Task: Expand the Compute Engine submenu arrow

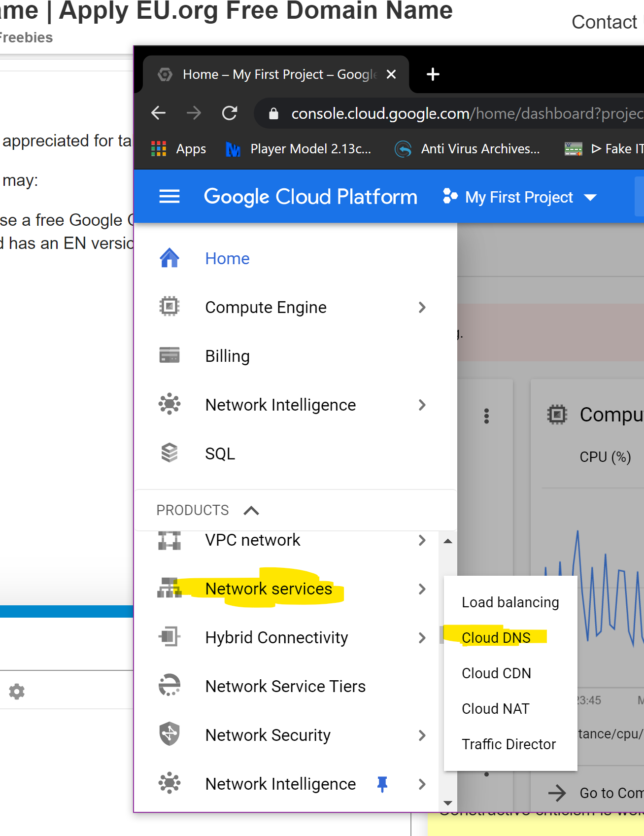Action: [x=422, y=307]
